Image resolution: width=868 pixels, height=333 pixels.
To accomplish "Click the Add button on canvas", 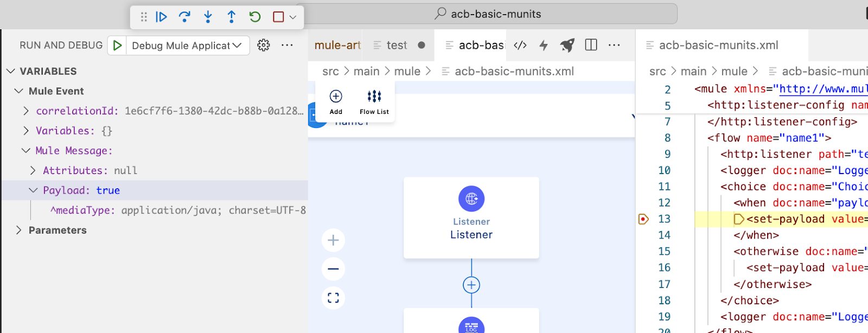I will [336, 102].
